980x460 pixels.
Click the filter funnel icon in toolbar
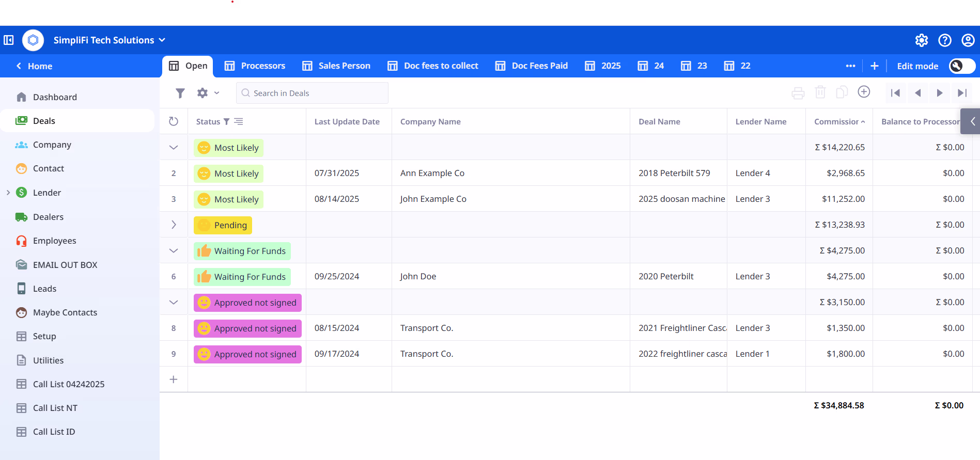(180, 93)
